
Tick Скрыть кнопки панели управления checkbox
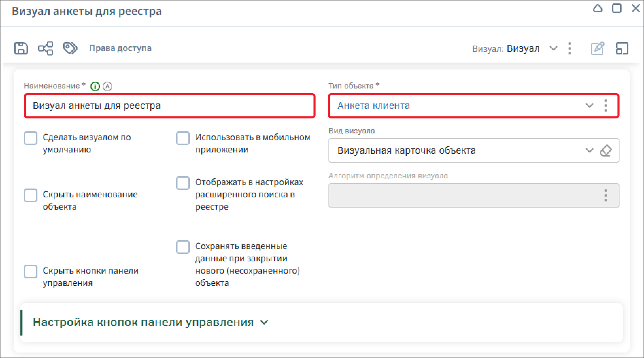31,272
